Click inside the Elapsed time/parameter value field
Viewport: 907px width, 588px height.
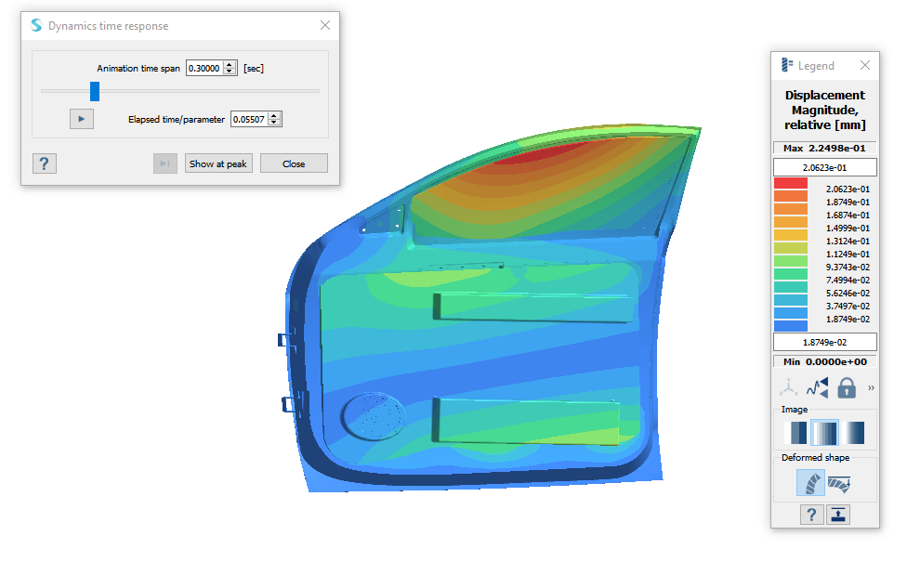252,118
